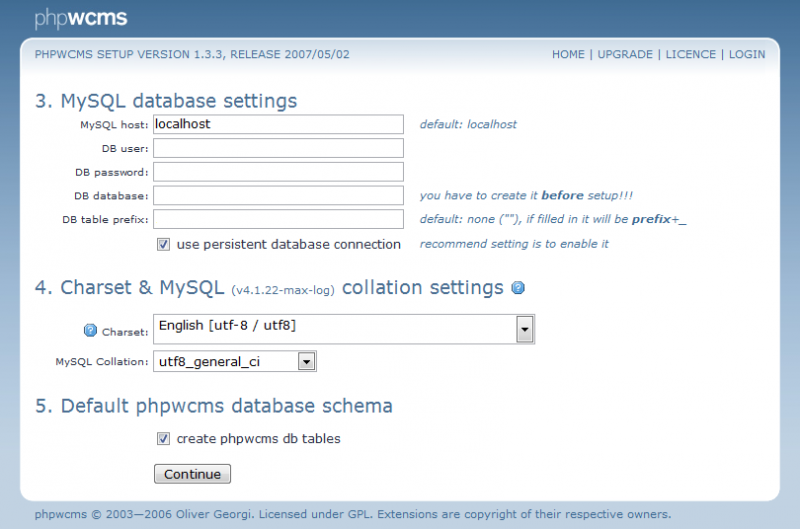This screenshot has width=800, height=529.
Task: Go to HOME in top navigation
Action: point(568,54)
